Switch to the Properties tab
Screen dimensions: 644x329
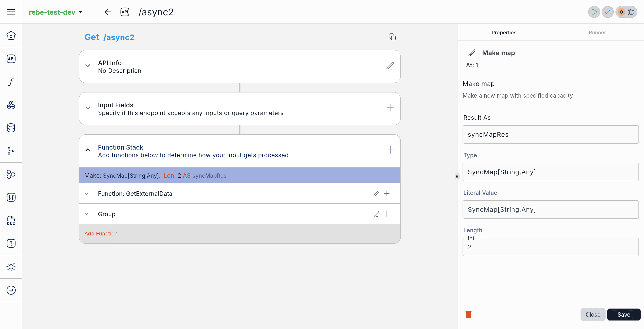click(504, 33)
